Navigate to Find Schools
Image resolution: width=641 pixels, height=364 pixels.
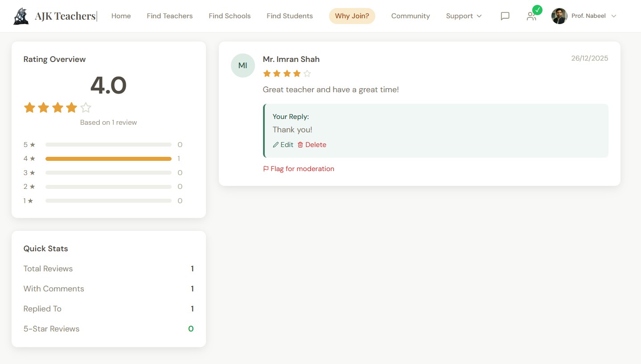[x=230, y=16]
